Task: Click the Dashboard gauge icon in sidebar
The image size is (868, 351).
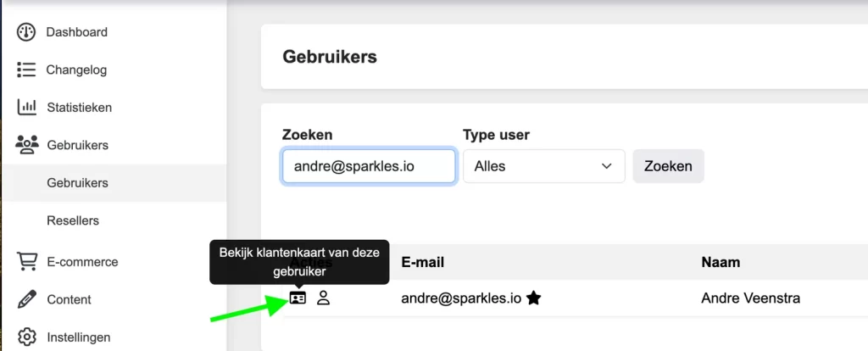Action: pyautogui.click(x=26, y=32)
